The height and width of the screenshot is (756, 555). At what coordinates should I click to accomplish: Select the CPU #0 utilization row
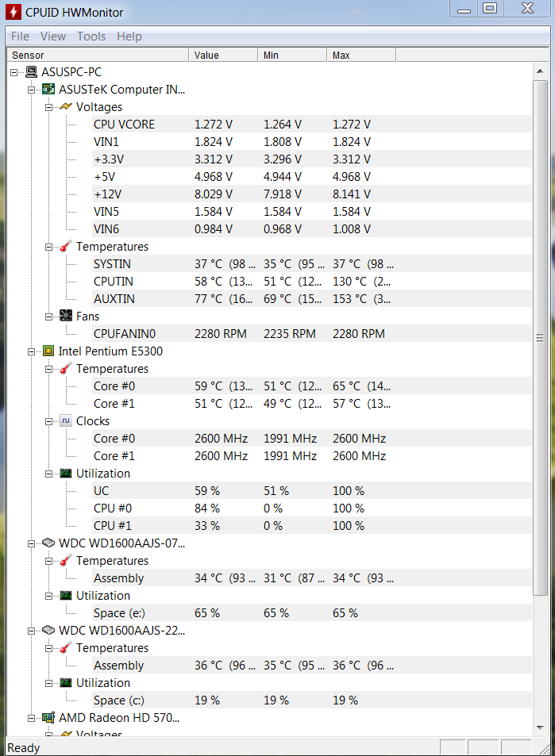click(x=312, y=508)
